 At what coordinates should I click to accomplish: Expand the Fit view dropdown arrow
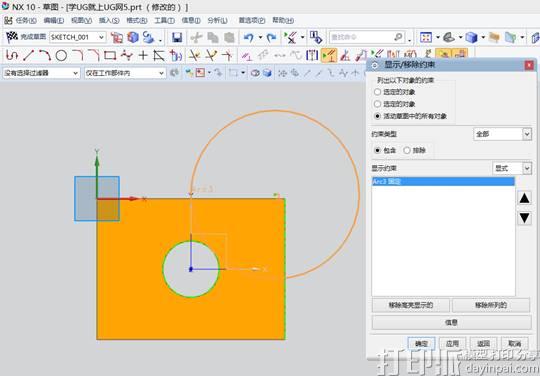pos(438,37)
